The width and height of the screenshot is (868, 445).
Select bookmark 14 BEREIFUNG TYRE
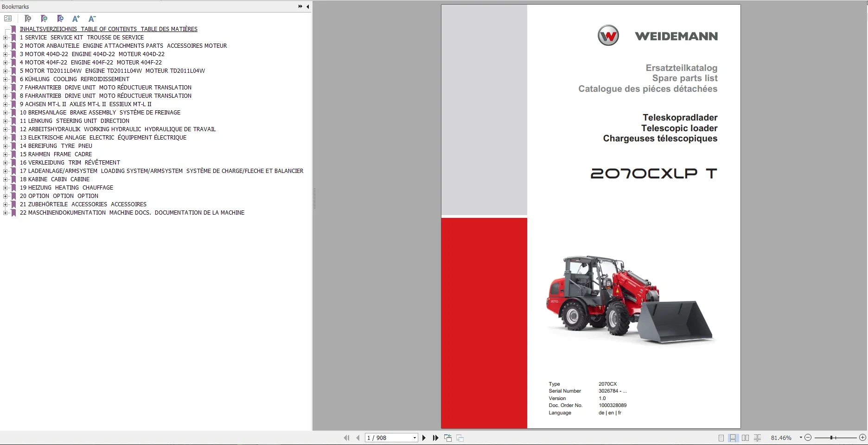pos(56,146)
